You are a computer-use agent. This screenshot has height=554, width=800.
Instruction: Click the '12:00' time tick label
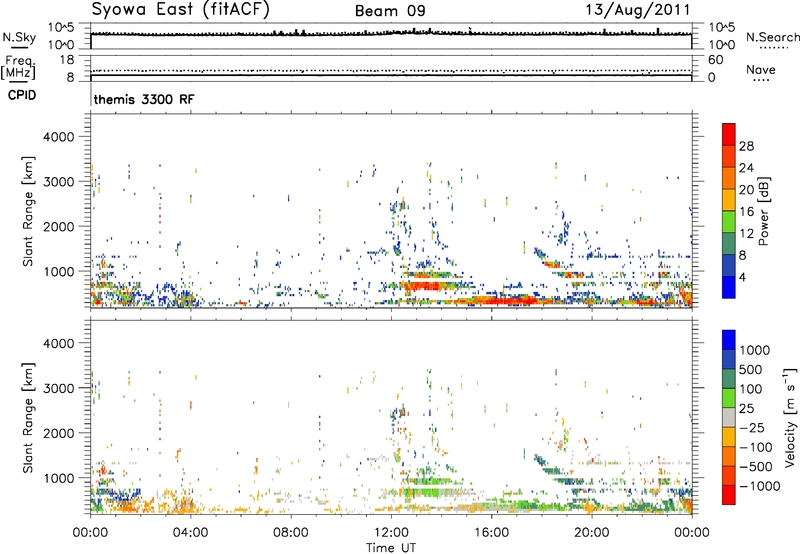[x=391, y=533]
